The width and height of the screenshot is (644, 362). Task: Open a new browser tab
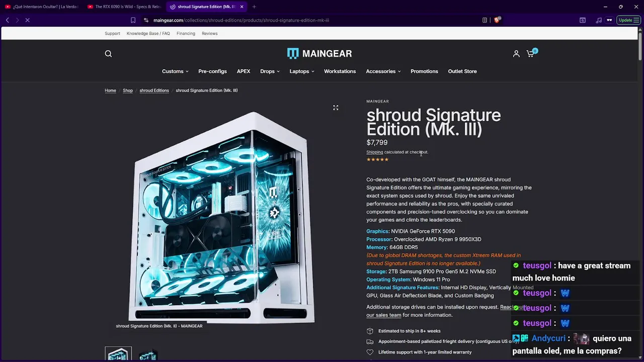[x=254, y=7]
